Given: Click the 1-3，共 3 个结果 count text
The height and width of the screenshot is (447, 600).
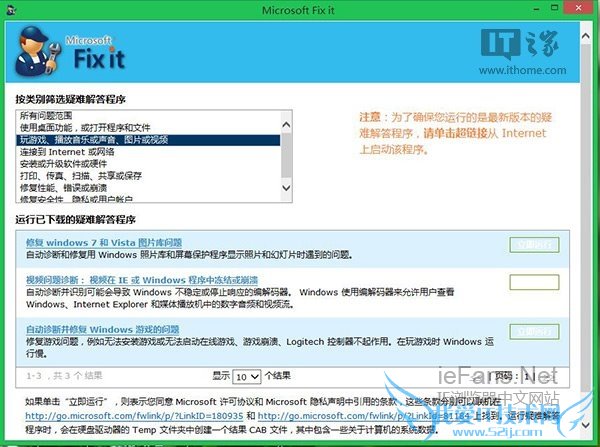Looking at the screenshot, I should pyautogui.click(x=64, y=376).
